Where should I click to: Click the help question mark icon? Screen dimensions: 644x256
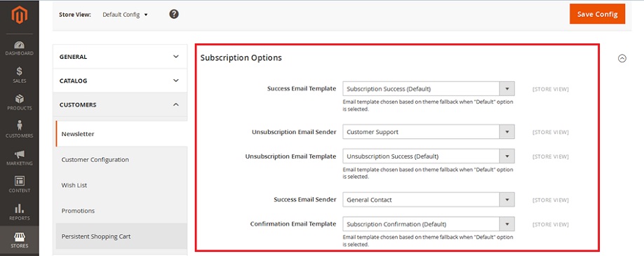[x=174, y=15]
